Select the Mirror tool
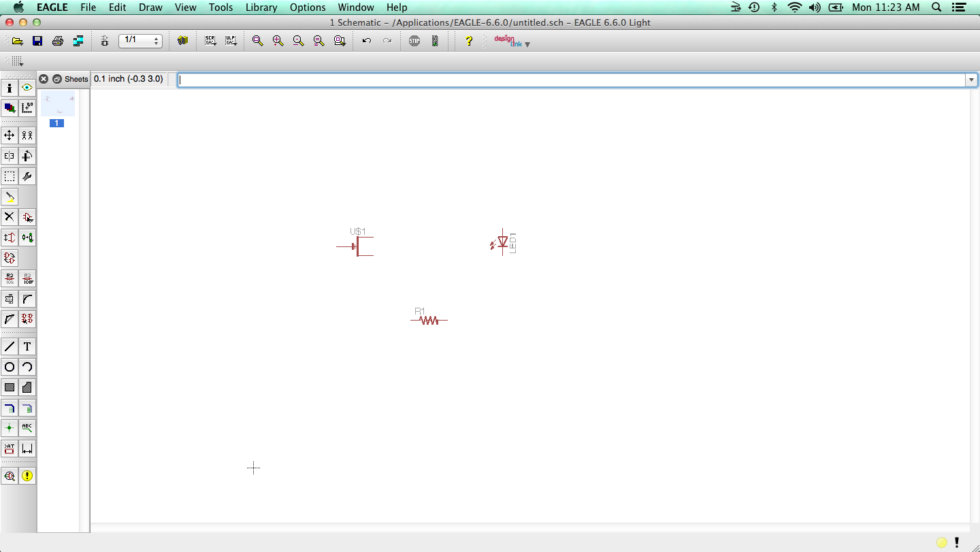 coord(10,156)
